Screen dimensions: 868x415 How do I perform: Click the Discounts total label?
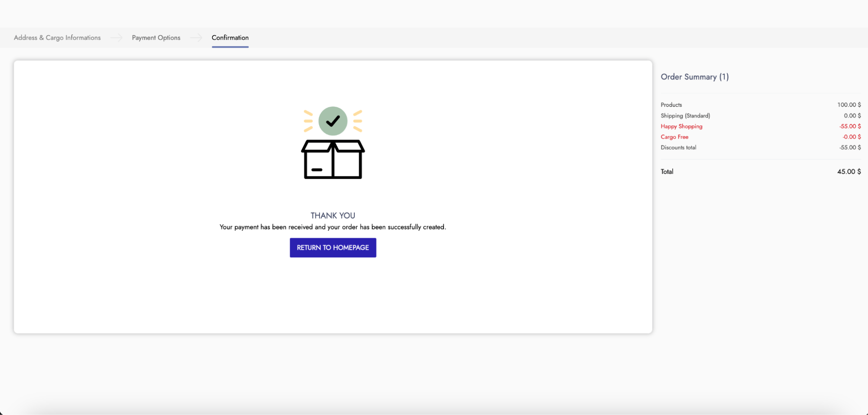pyautogui.click(x=678, y=148)
